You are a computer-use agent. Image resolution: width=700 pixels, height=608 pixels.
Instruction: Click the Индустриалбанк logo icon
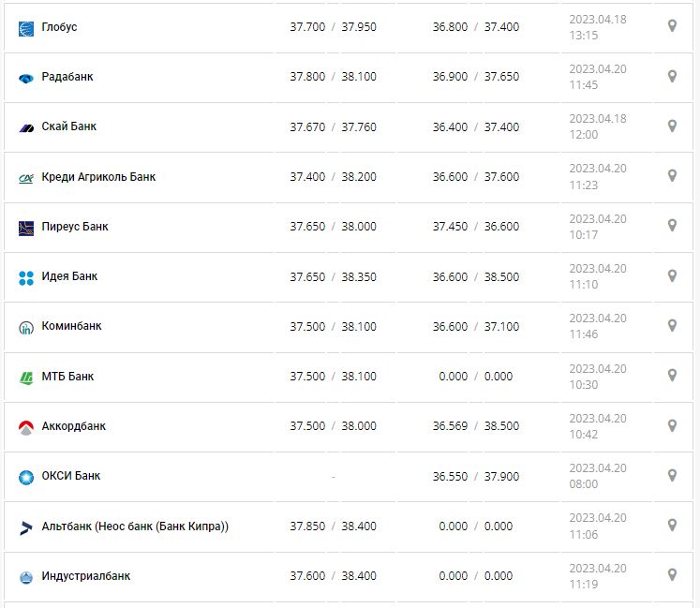point(26,576)
